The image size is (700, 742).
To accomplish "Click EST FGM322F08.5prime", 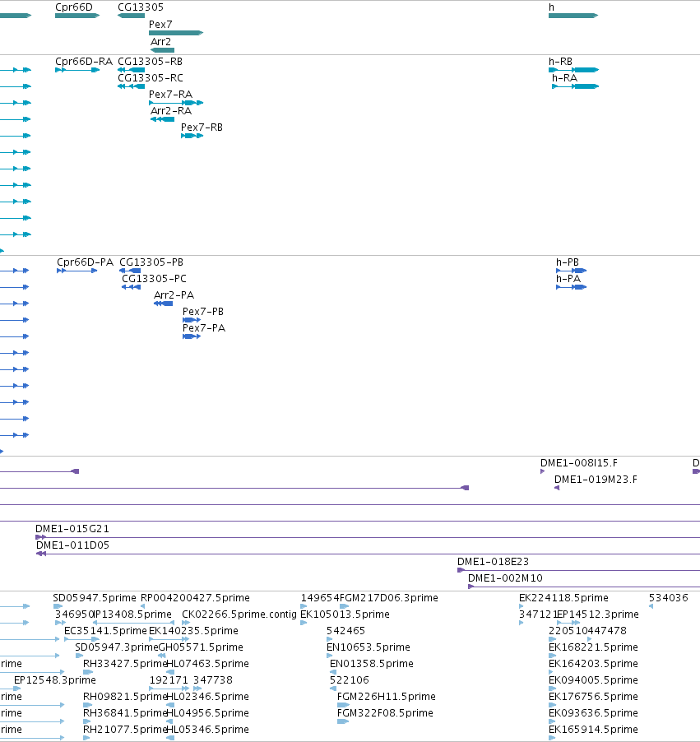I will (x=343, y=721).
